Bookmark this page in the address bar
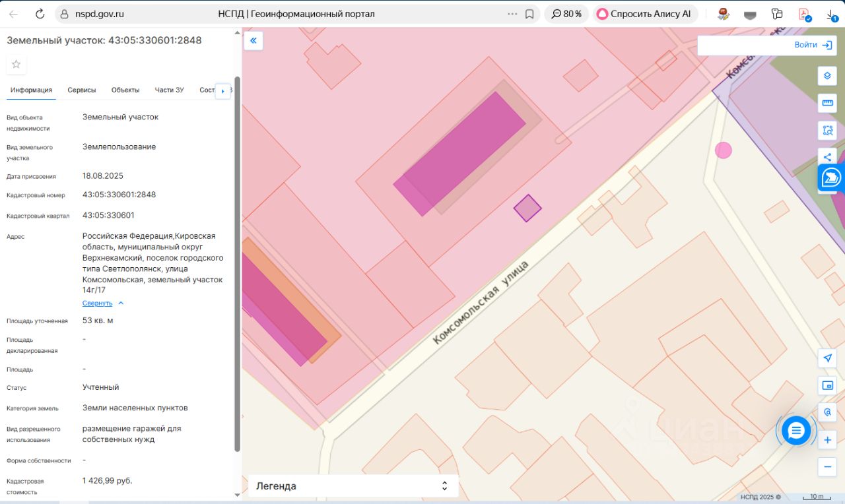Screen dimensions: 845x504 (529, 14)
